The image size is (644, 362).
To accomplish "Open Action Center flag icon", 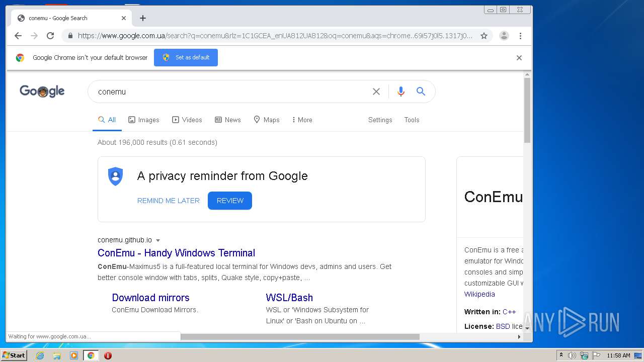I will [596, 355].
